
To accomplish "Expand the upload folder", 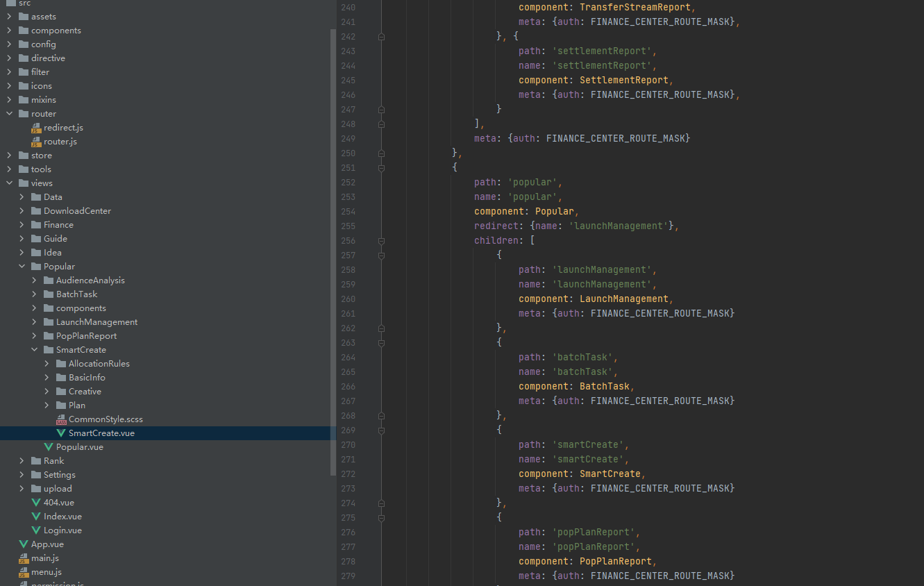I will pos(22,489).
